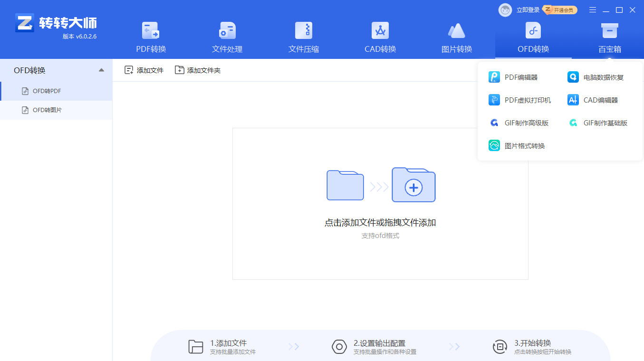Collapse the OFD转换 sidebar section arrow
The width and height of the screenshot is (644, 361).
[x=101, y=70]
